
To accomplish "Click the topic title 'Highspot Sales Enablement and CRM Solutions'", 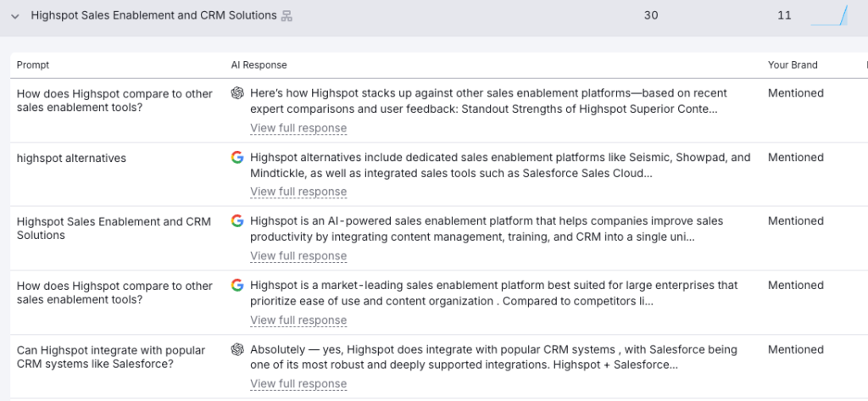I will click(x=153, y=16).
